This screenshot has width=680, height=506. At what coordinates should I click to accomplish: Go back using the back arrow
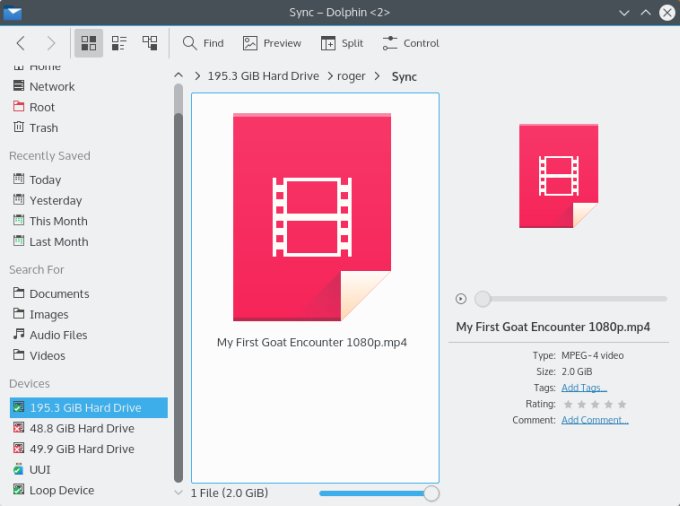tap(21, 43)
